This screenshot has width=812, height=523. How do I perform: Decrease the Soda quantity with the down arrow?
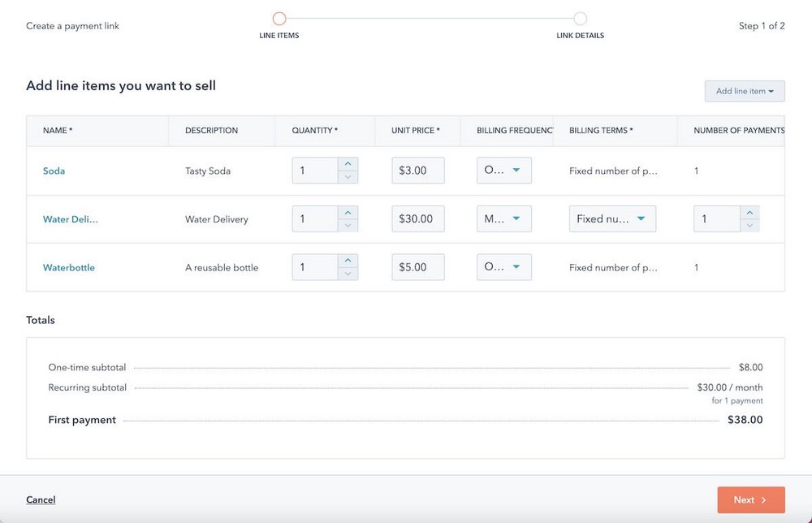[x=348, y=177]
